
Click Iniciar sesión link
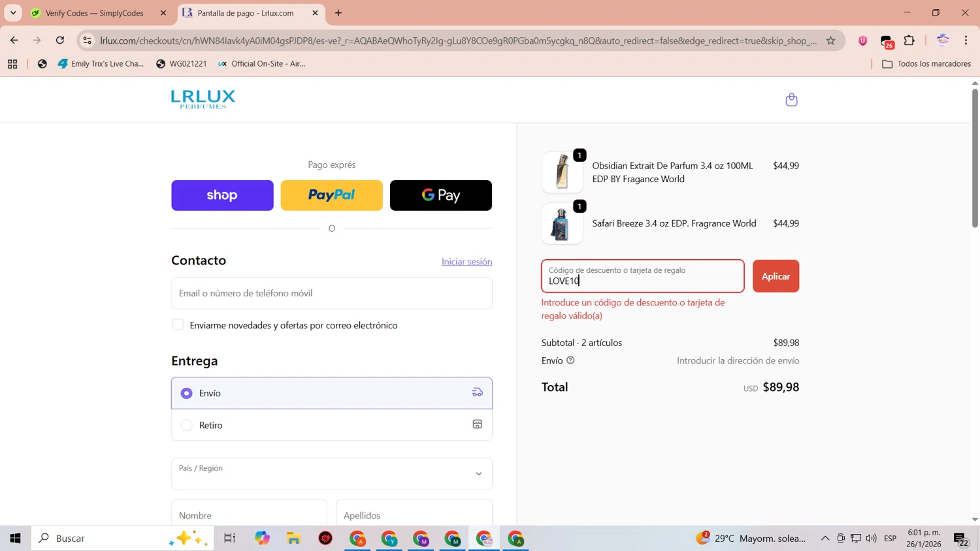point(466,261)
